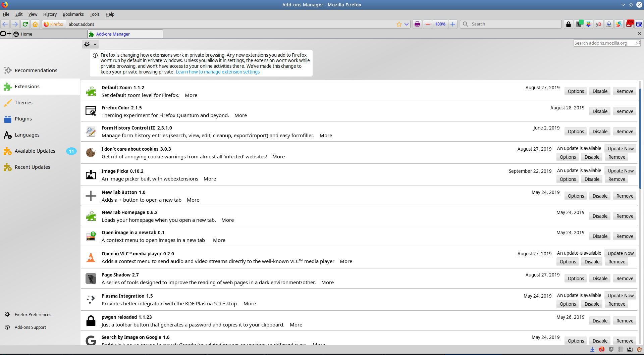The width and height of the screenshot is (644, 355).
Task: Open Violentmonkey monkey status icon
Action: point(639,349)
